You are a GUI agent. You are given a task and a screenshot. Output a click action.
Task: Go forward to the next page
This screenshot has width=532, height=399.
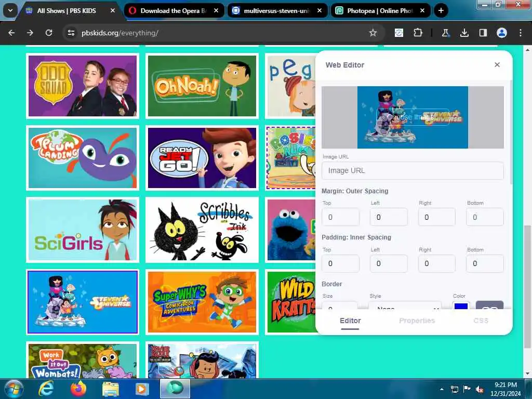tap(30, 33)
